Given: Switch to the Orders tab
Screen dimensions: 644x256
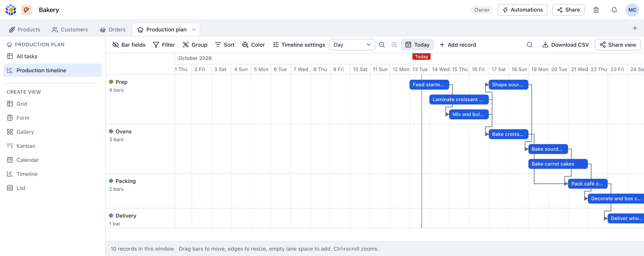Looking at the screenshot, I should (113, 30).
